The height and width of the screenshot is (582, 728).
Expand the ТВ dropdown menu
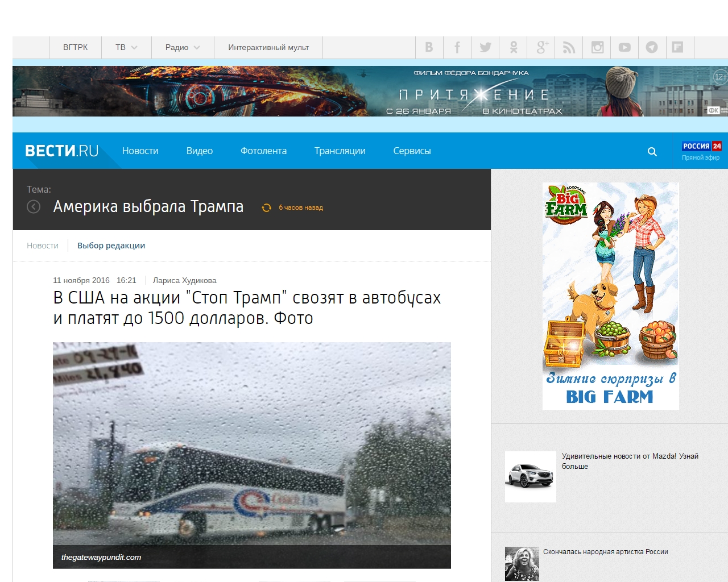126,48
